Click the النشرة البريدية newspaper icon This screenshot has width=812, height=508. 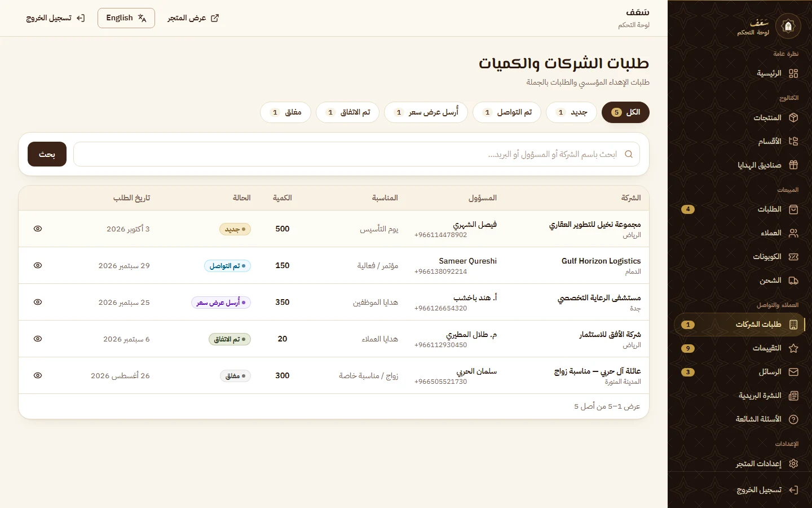[793, 396]
